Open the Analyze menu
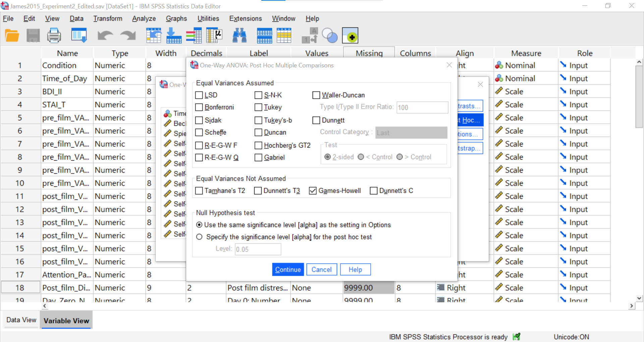The image size is (644, 342). [144, 18]
